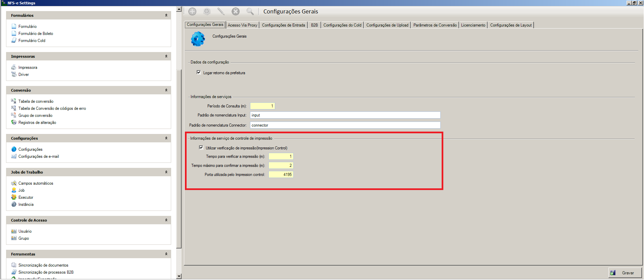
Task: Select the Driver icon
Action: pyautogui.click(x=14, y=74)
